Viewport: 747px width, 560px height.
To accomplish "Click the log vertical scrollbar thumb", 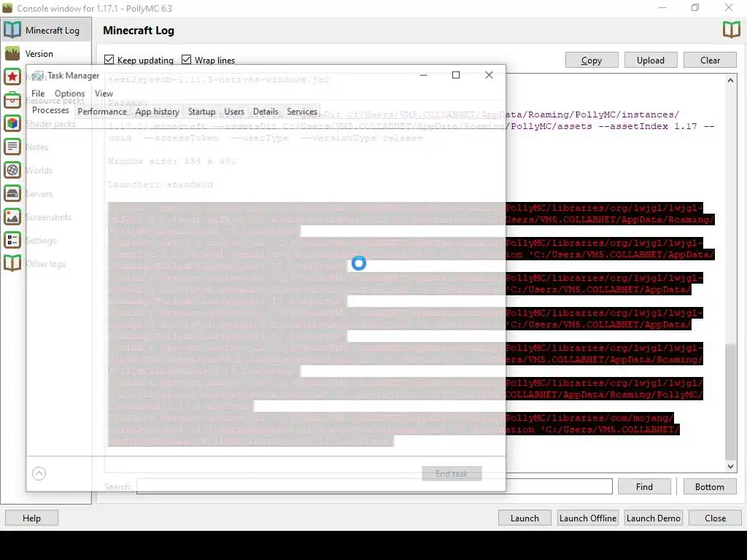I will (730, 402).
